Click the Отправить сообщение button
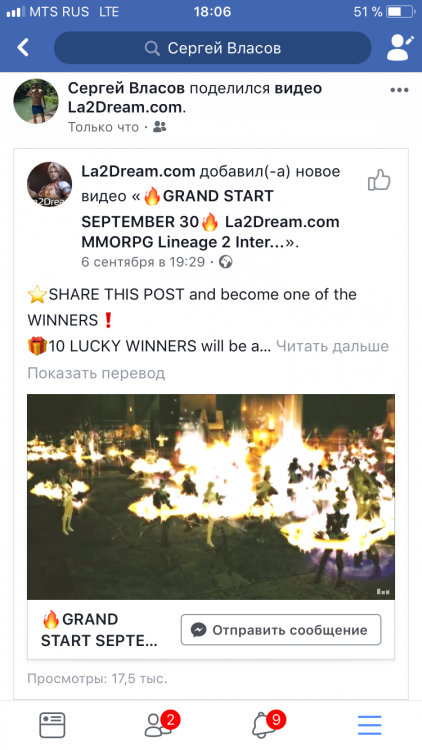This screenshot has height=750, width=422. tap(281, 630)
